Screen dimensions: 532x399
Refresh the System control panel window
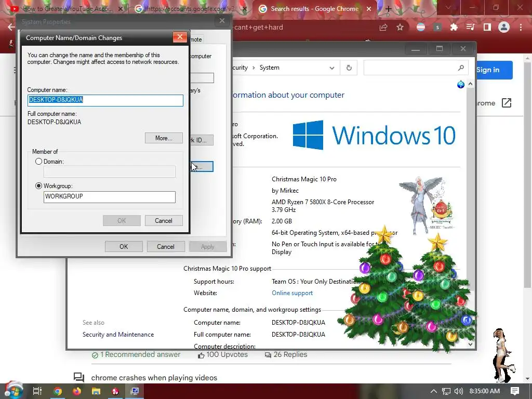click(349, 68)
